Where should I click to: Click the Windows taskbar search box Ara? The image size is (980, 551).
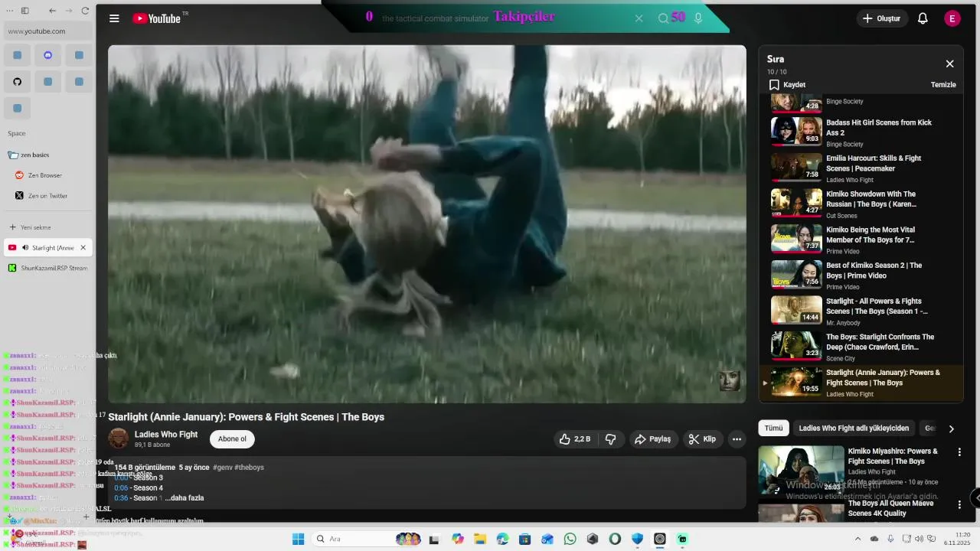click(x=367, y=539)
